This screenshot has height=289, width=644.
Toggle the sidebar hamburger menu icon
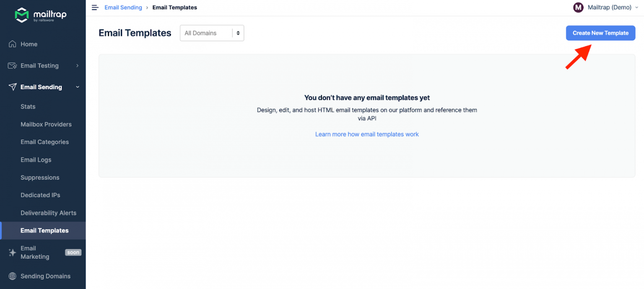pyautogui.click(x=95, y=8)
